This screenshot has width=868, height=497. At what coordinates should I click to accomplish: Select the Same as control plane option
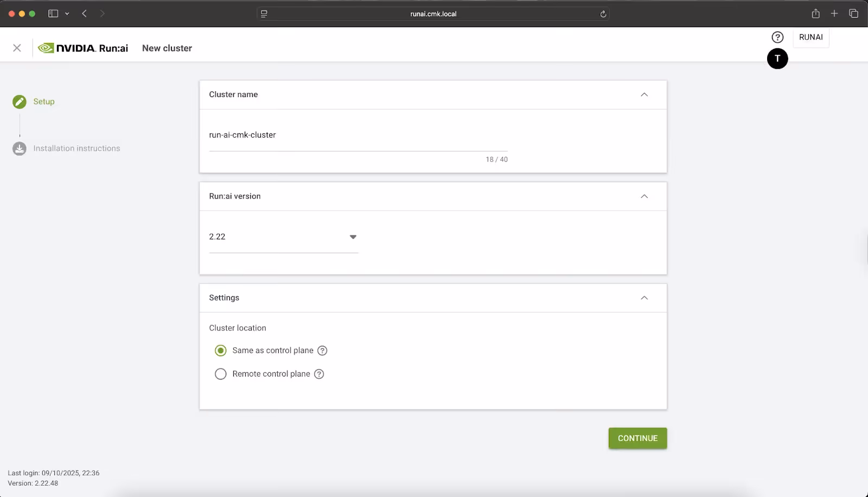tap(220, 351)
